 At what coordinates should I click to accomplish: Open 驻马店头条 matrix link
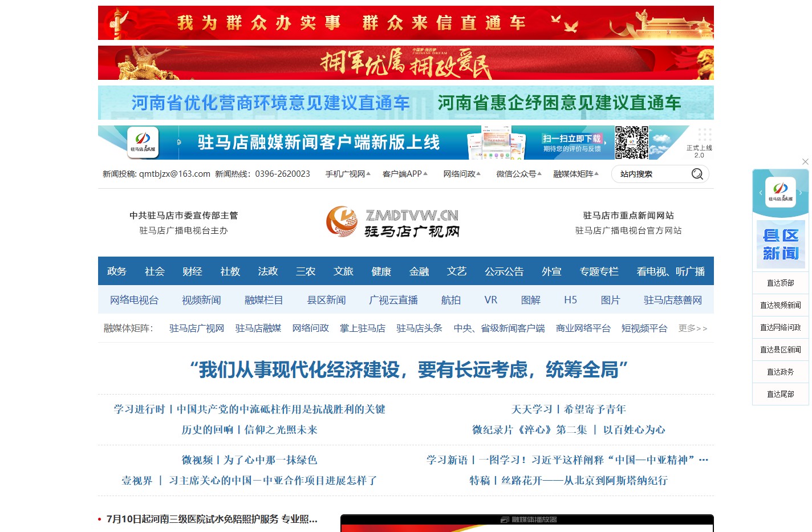click(x=420, y=328)
